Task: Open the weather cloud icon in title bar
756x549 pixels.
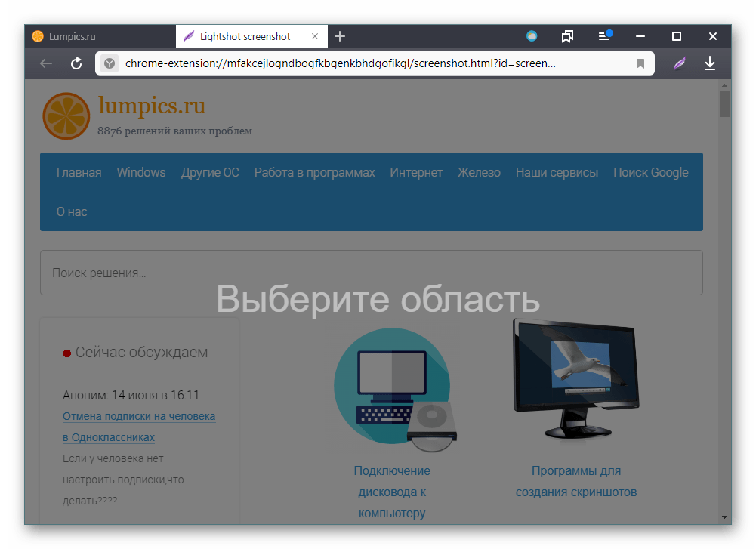Action: pos(532,36)
